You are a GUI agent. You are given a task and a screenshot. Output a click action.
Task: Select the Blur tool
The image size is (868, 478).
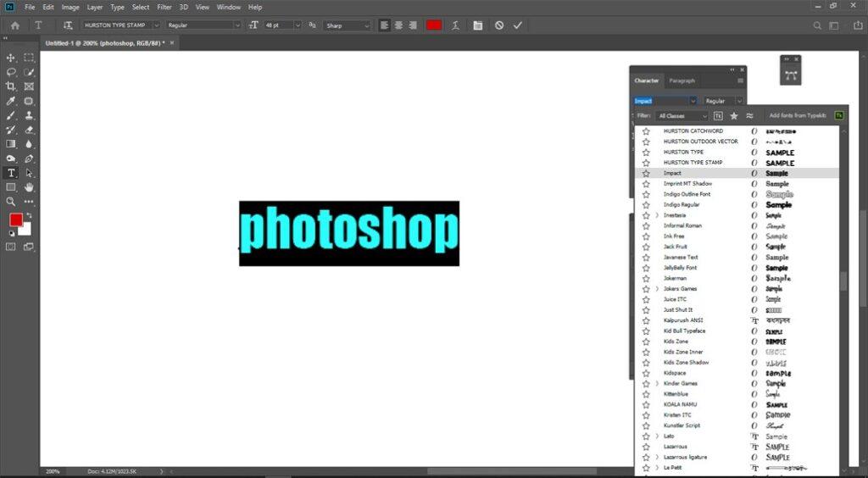(29, 144)
